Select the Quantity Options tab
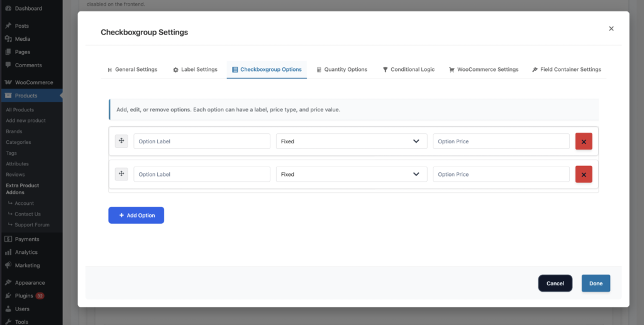 point(341,70)
